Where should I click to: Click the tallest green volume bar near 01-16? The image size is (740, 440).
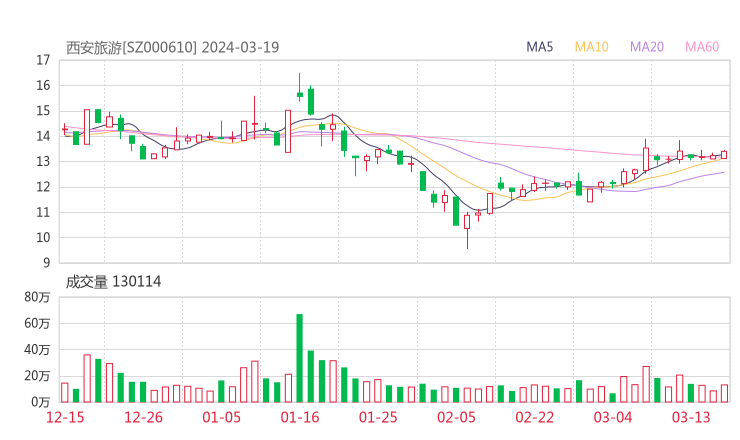click(300, 358)
